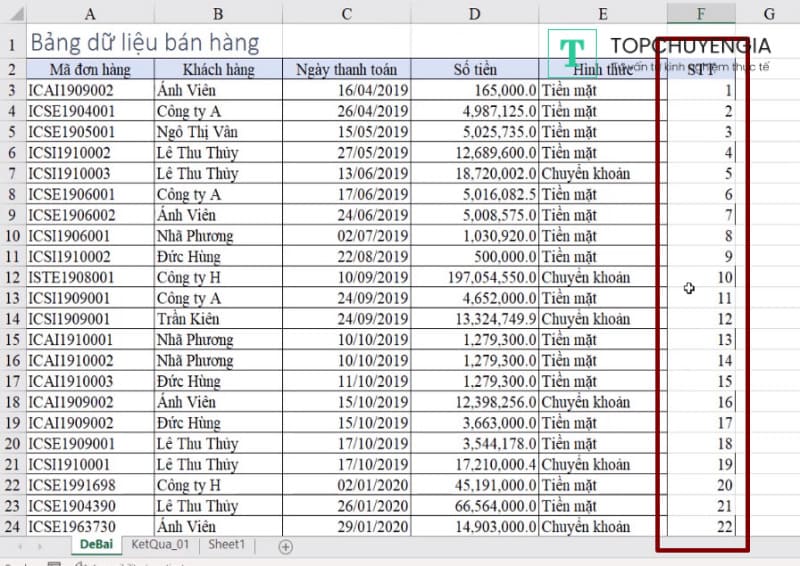The height and width of the screenshot is (566, 800).
Task: Click the next sheet navigation arrow
Action: 40,546
